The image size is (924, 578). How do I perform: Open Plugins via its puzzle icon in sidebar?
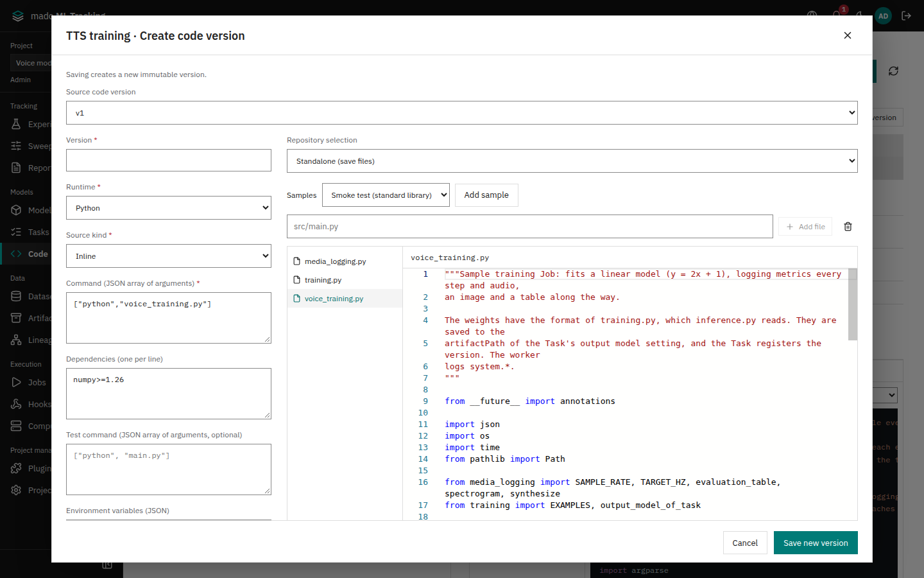click(x=16, y=468)
